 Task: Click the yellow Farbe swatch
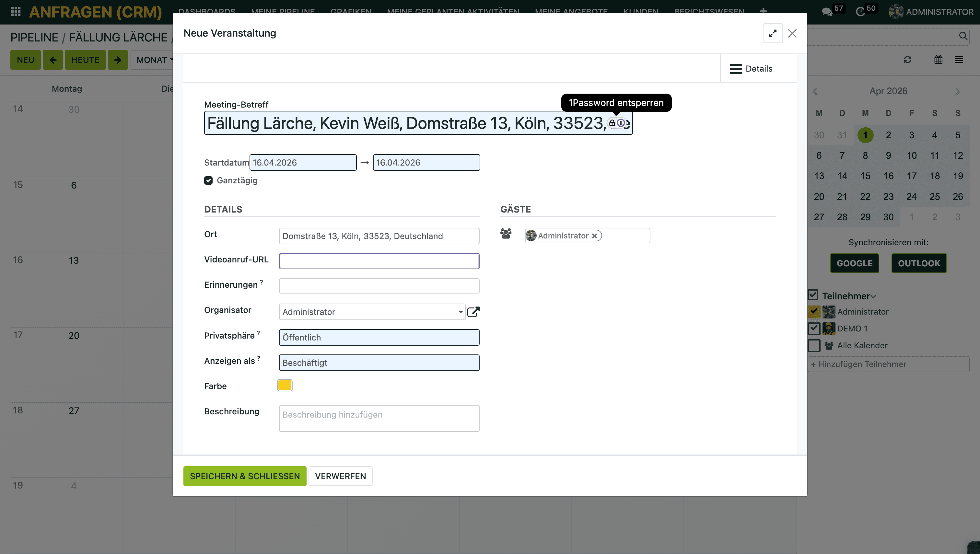pyautogui.click(x=284, y=385)
